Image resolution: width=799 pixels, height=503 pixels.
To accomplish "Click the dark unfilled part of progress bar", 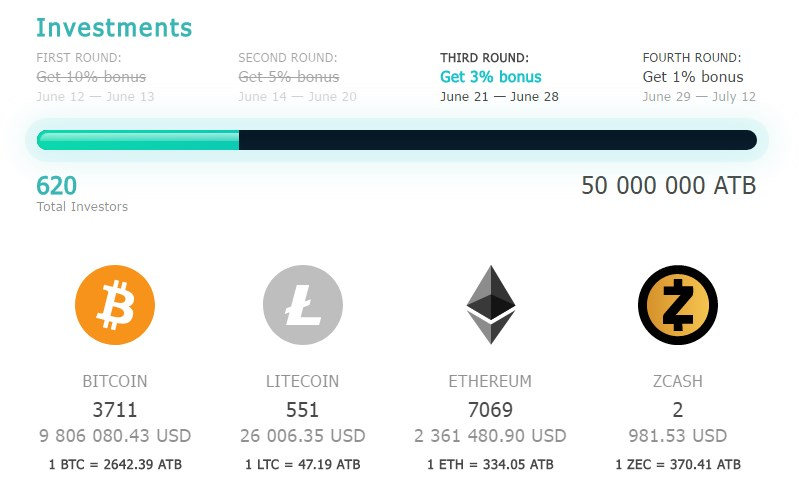I will (x=498, y=140).
